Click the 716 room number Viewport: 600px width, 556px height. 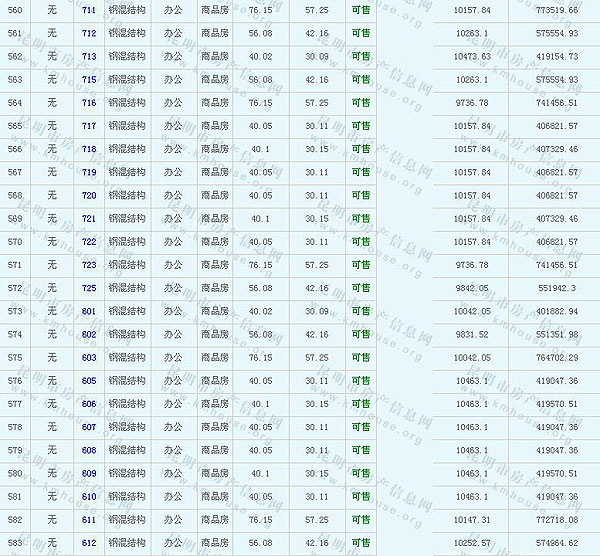pyautogui.click(x=89, y=102)
